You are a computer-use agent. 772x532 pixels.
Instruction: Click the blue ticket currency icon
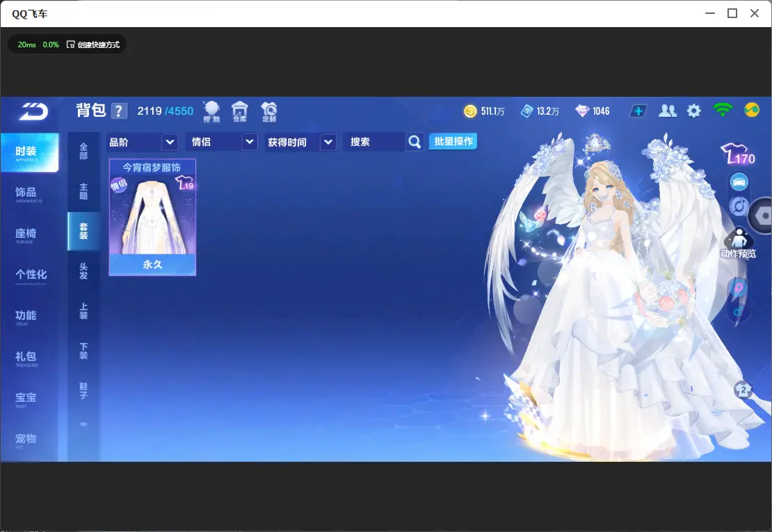coord(526,111)
